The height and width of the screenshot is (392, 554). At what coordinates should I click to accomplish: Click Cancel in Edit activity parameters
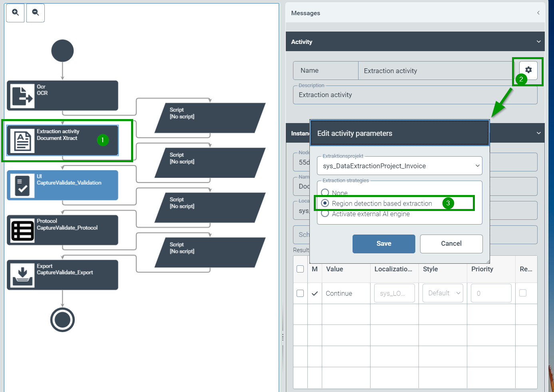click(451, 244)
